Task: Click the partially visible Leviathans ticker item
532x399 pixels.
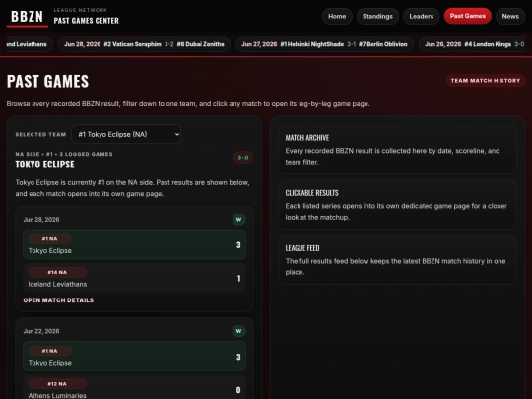Action: (30, 44)
